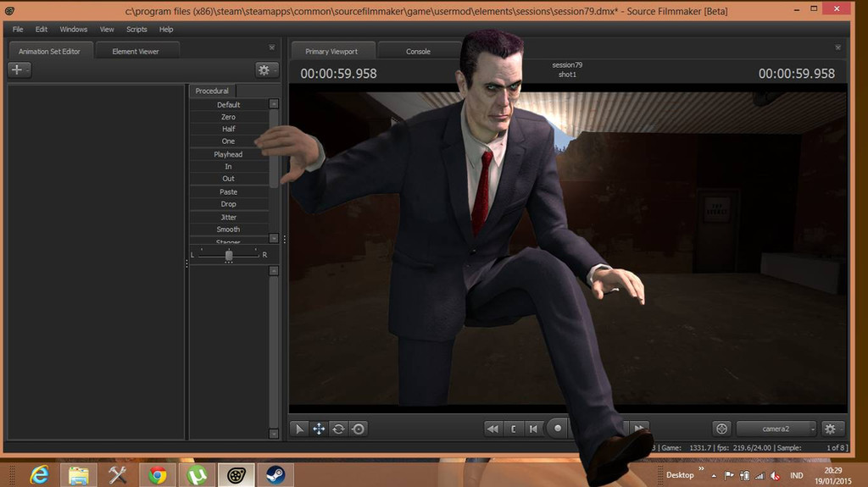Image resolution: width=868 pixels, height=487 pixels.
Task: Open the Edit menu
Action: pos(42,30)
